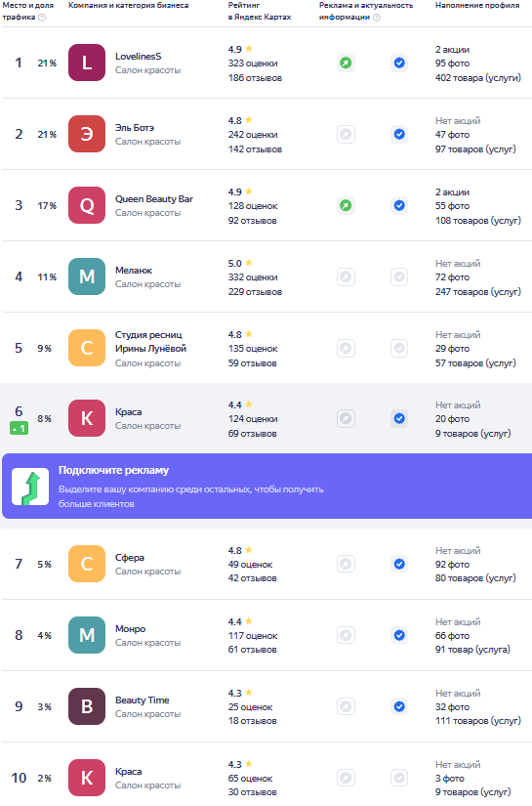The width and height of the screenshot is (532, 806).
Task: Click the green advertising icon for Queen Beauty Bar
Action: click(x=347, y=205)
